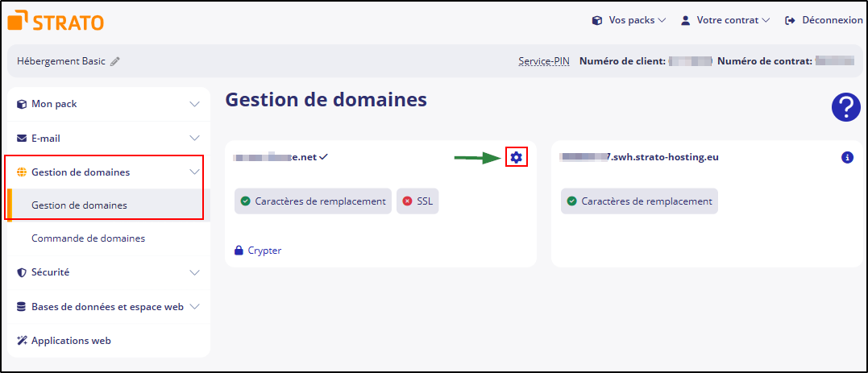Collapse the Gestion de domaines section chevron

tap(194, 172)
